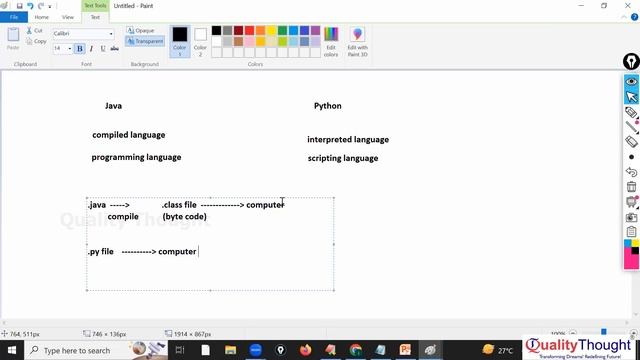The height and width of the screenshot is (360, 640).
Task: Click the black dot pen size icon
Action: (631, 157)
